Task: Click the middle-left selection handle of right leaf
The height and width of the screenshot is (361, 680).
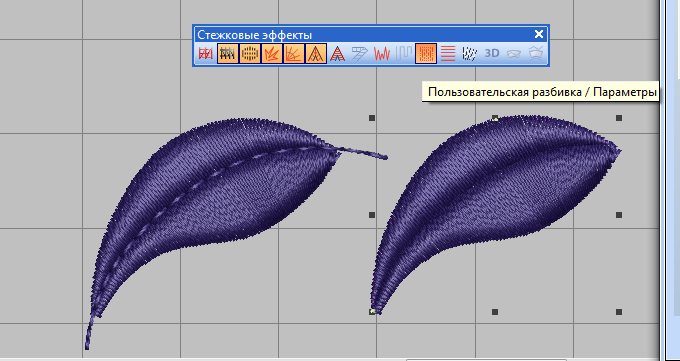Action: point(372,215)
